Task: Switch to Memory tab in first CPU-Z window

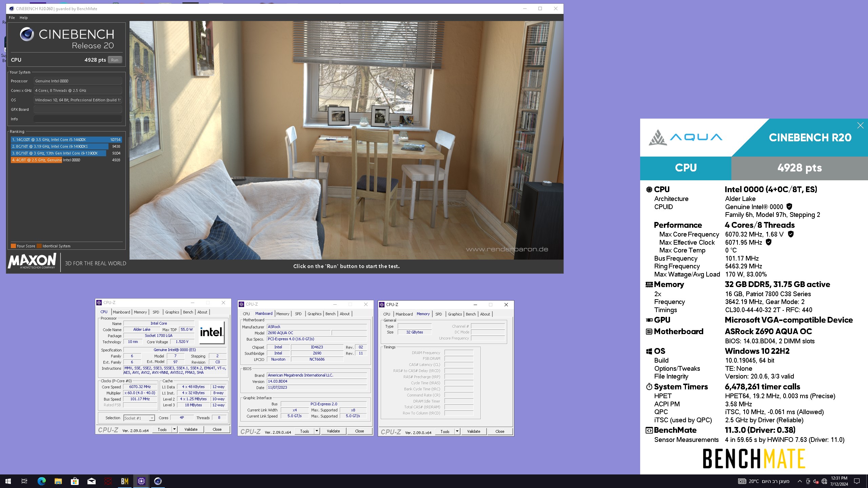Action: click(x=140, y=312)
